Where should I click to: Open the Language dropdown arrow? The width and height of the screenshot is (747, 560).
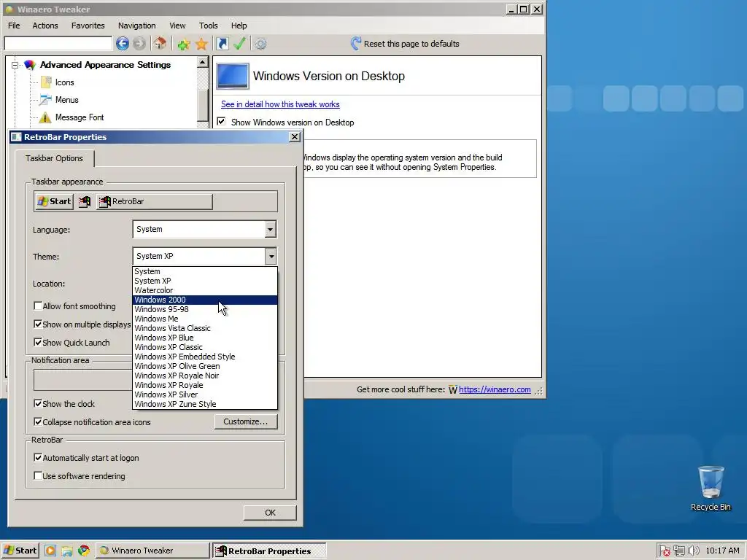click(x=270, y=229)
